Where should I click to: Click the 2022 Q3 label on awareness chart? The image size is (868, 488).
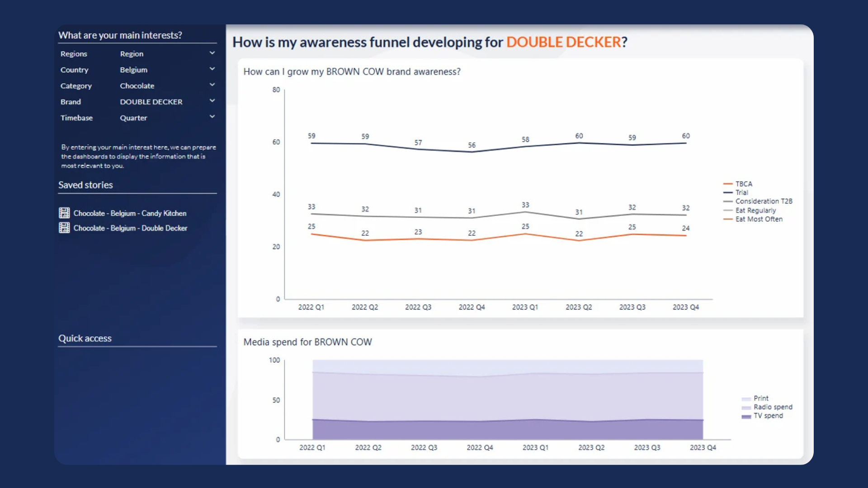point(418,307)
